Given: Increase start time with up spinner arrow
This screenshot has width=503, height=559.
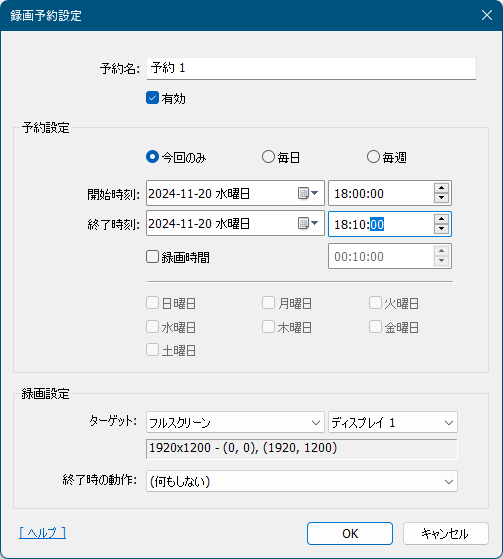Looking at the screenshot, I should [x=441, y=188].
